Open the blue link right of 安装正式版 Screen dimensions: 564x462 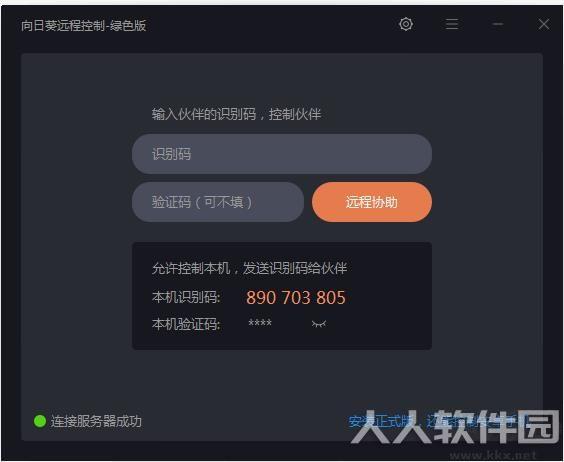click(x=477, y=421)
